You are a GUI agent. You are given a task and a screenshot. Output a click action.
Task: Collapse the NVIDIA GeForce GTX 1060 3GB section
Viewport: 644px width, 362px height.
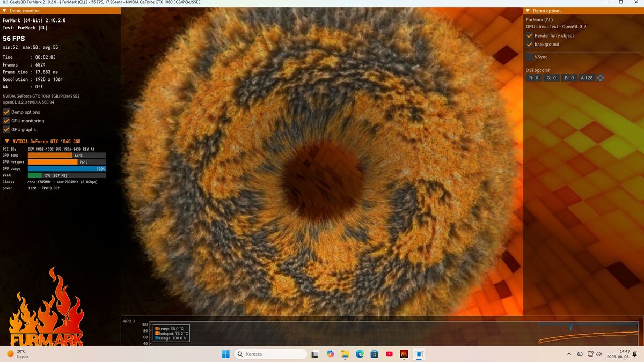[7, 142]
